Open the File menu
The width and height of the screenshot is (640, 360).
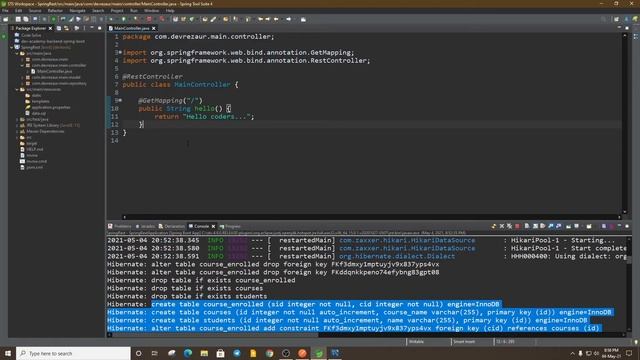5,11
